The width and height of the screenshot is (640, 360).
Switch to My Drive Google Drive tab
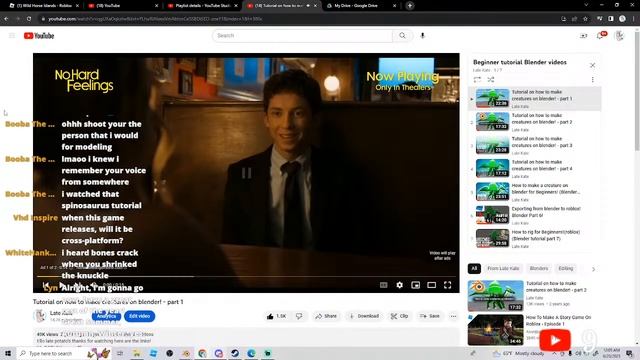click(360, 6)
